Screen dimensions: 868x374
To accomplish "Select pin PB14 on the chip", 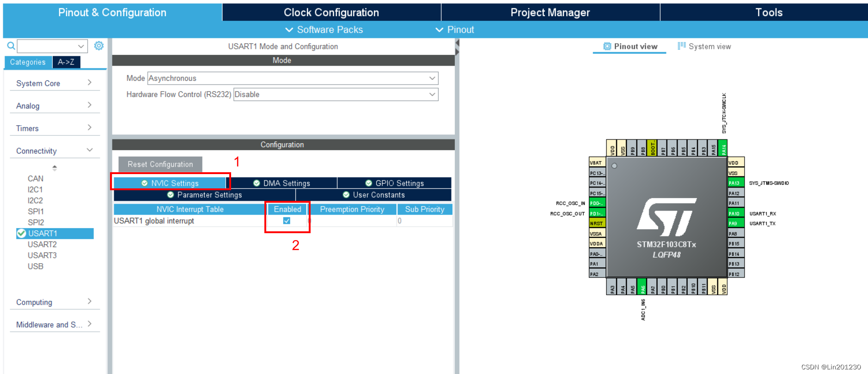I will point(736,254).
